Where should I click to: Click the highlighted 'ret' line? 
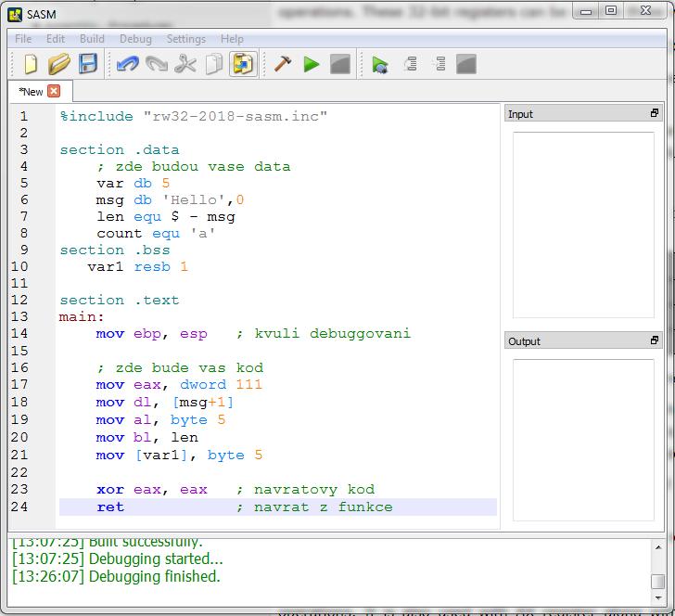[x=277, y=507]
